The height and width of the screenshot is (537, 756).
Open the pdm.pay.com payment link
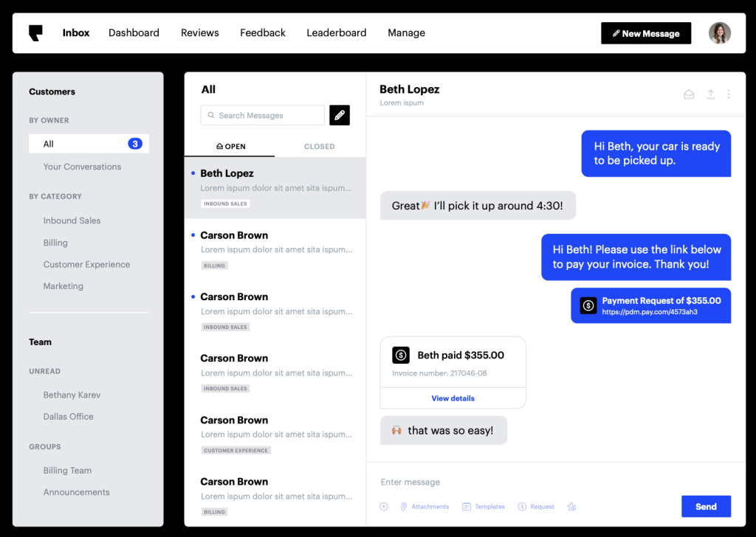[650, 312]
